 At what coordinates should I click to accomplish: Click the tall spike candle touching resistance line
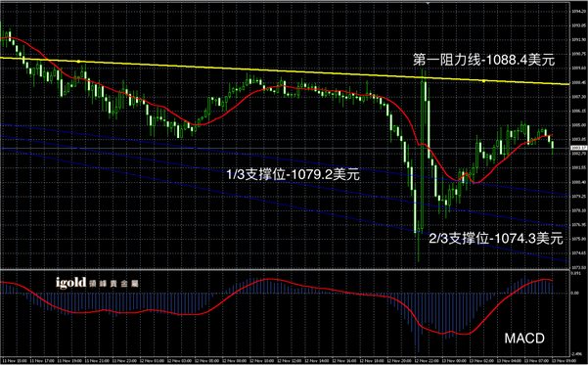tap(424, 150)
